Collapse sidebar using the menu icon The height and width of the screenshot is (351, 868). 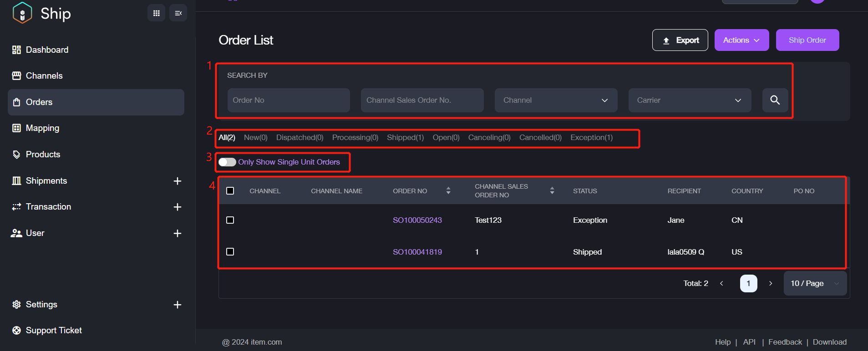coord(178,13)
